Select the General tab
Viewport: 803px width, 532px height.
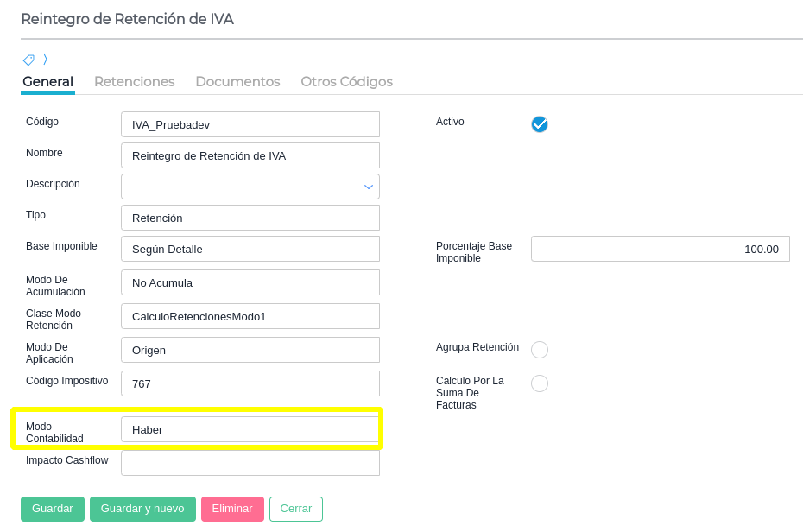click(47, 82)
